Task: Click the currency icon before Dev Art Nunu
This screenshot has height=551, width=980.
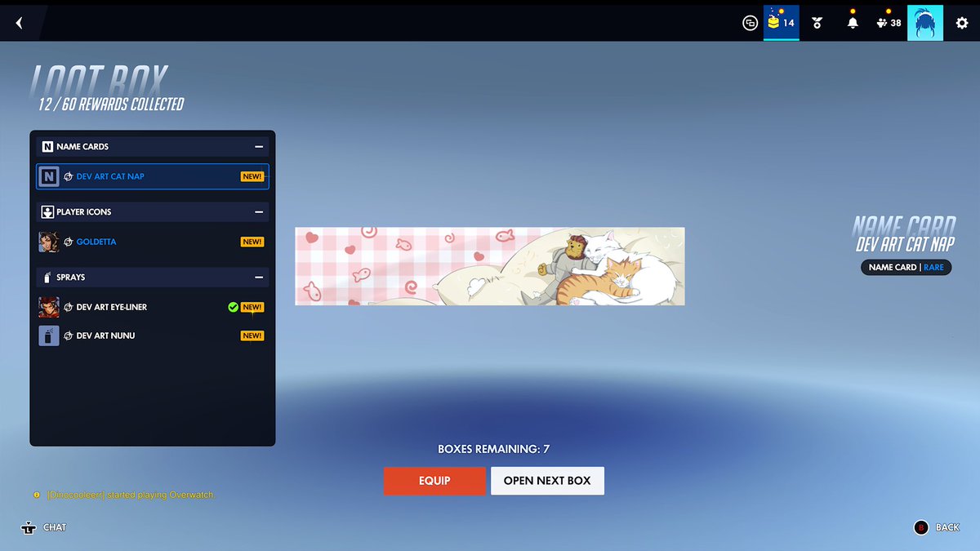Action: [x=69, y=335]
